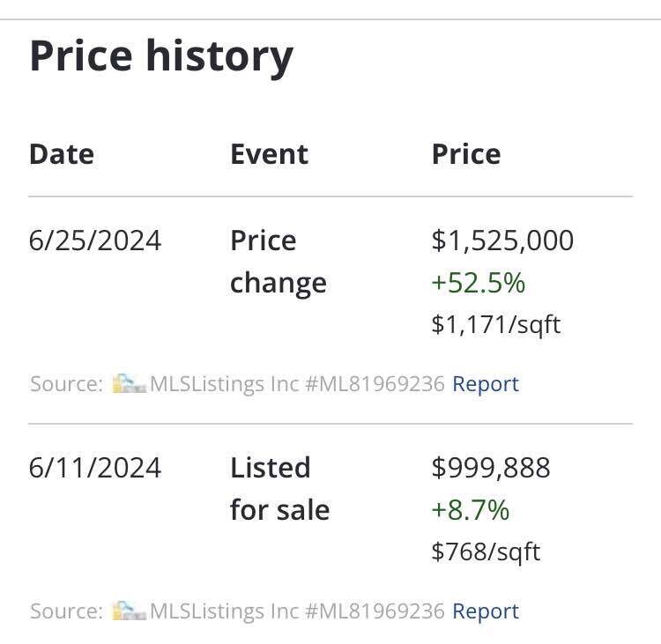Click the Price change event label
The width and height of the screenshot is (661, 644).
278,262
